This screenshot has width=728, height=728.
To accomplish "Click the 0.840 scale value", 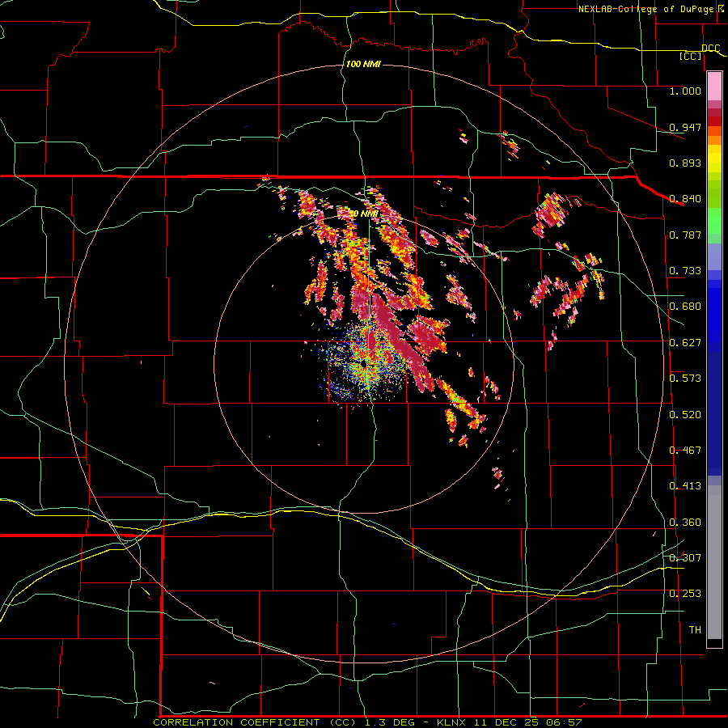I will [x=685, y=198].
